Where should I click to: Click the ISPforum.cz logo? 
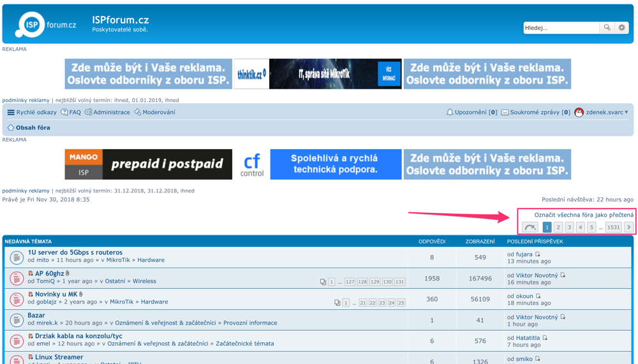tap(45, 25)
